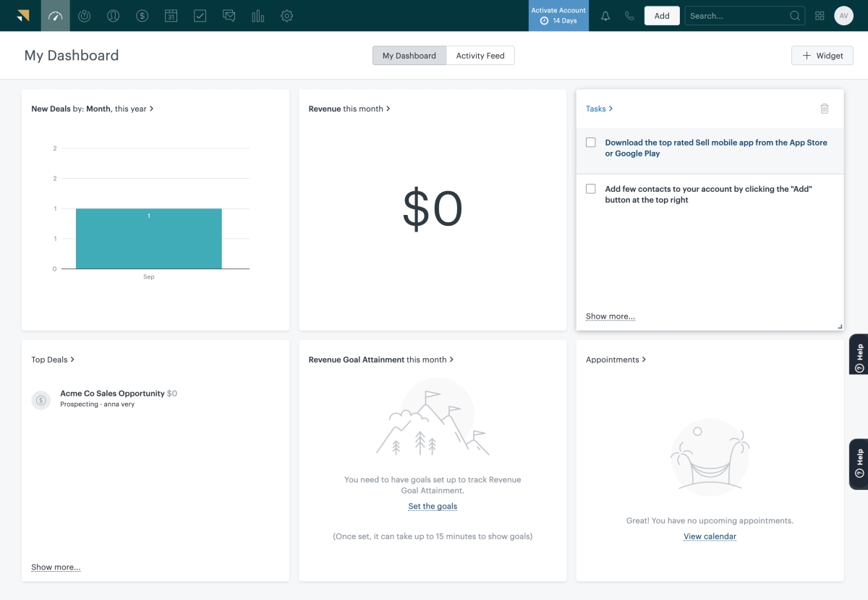868x600 pixels.
Task: Open the Activate Account panel
Action: coord(558,15)
